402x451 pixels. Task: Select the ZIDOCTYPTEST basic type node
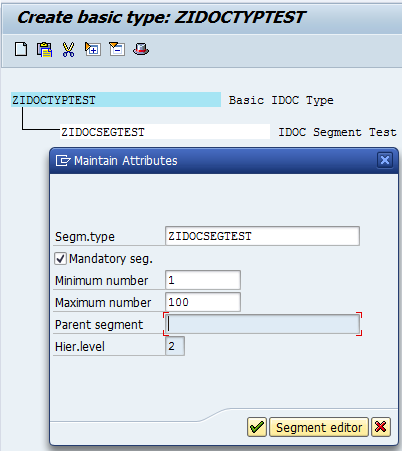point(116,100)
